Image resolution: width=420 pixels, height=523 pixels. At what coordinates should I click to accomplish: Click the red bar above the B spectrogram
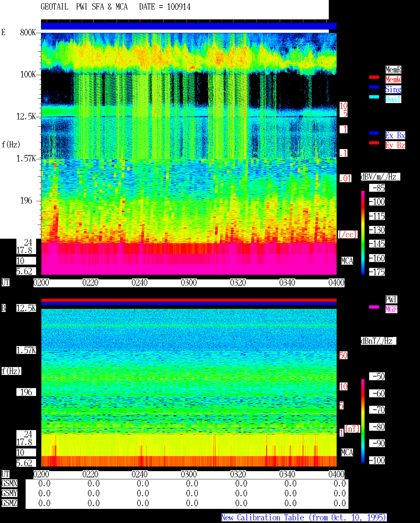pos(189,300)
